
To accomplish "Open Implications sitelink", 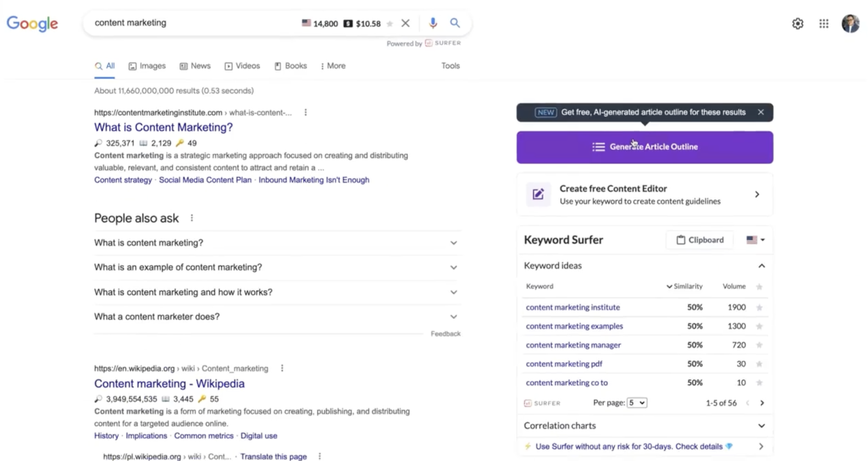I will [x=146, y=436].
